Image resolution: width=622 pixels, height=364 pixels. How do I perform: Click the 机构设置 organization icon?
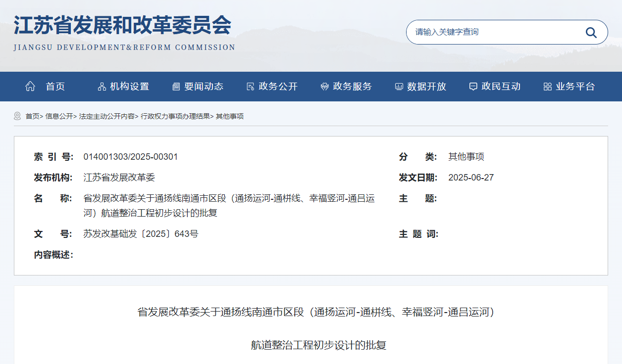coord(102,87)
